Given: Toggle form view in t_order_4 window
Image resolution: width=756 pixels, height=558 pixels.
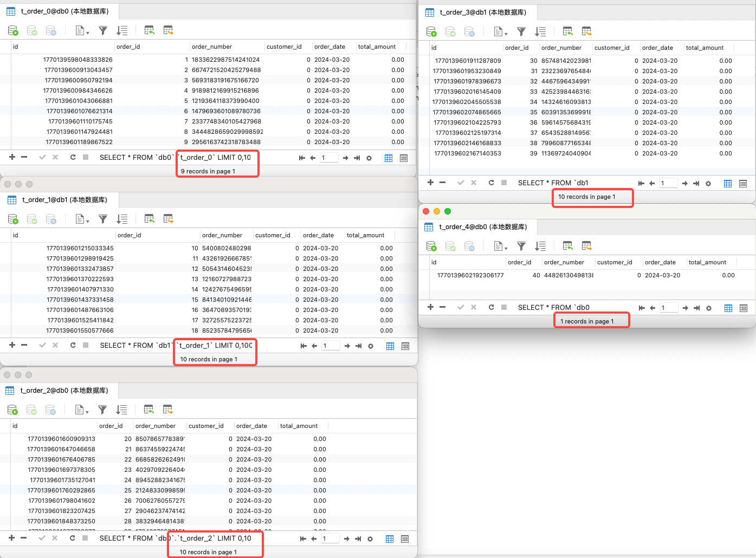Looking at the screenshot, I should tap(744, 308).
